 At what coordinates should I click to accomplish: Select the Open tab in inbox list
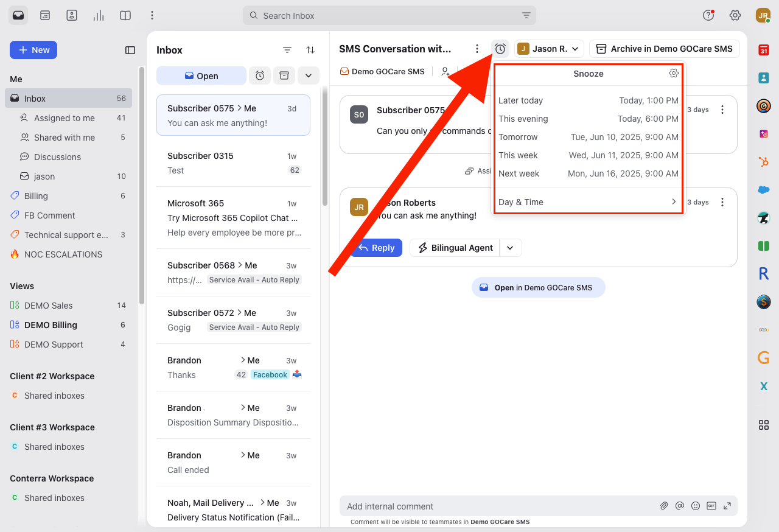(x=201, y=75)
